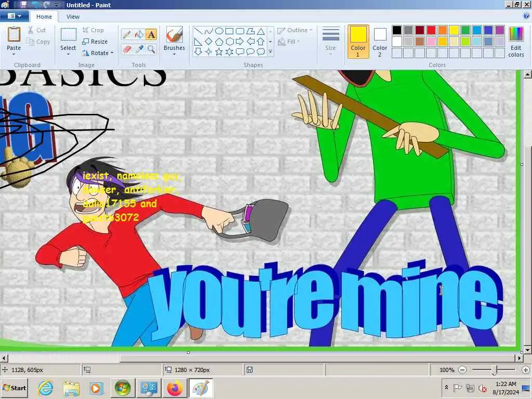
Task: Select the Pencil tool
Action: tap(127, 34)
